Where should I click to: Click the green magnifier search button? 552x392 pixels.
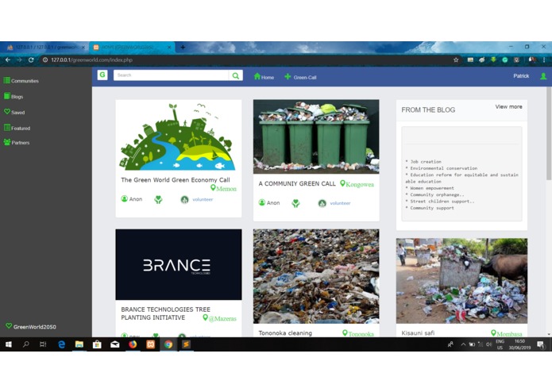coord(236,75)
